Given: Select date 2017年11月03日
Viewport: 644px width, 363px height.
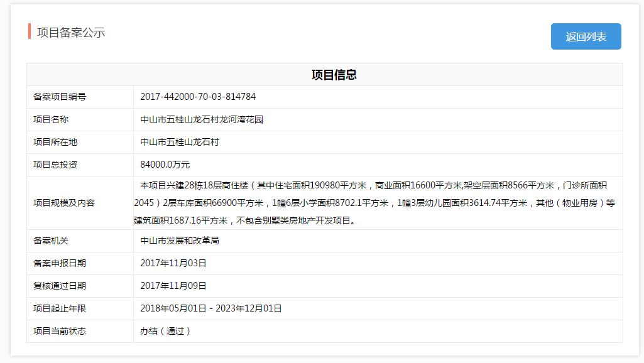Looking at the screenshot, I should (173, 263).
